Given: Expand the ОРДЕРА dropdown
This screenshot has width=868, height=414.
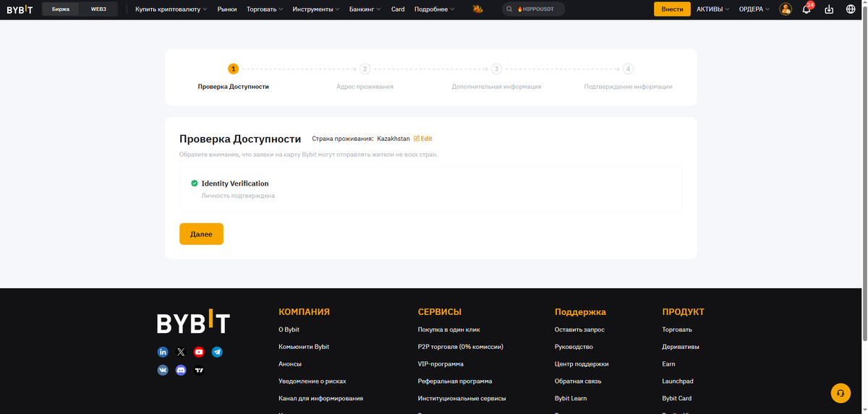Looking at the screenshot, I should [x=754, y=9].
